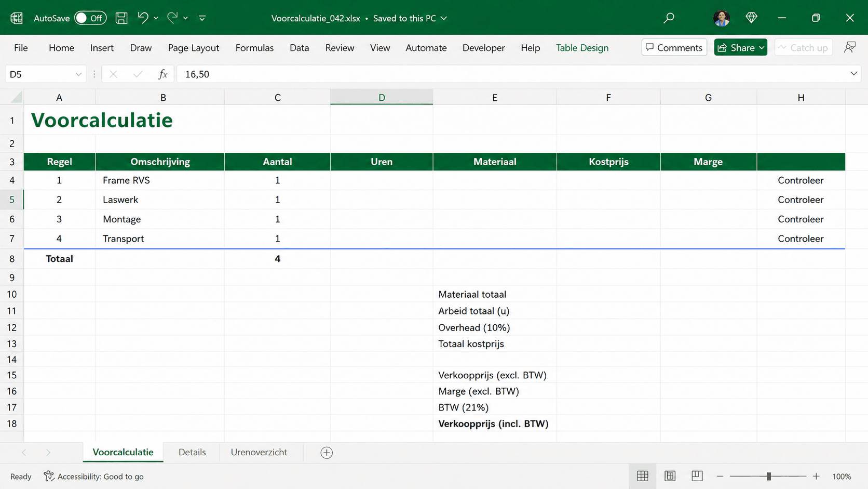Viewport: 868px width, 489px height.
Task: Click the Accessibility: Good to go status
Action: 94,477
